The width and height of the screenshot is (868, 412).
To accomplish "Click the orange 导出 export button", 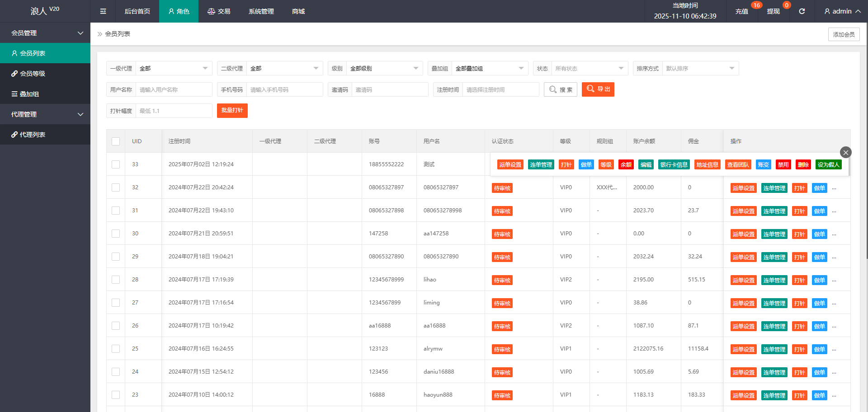I will (x=598, y=89).
